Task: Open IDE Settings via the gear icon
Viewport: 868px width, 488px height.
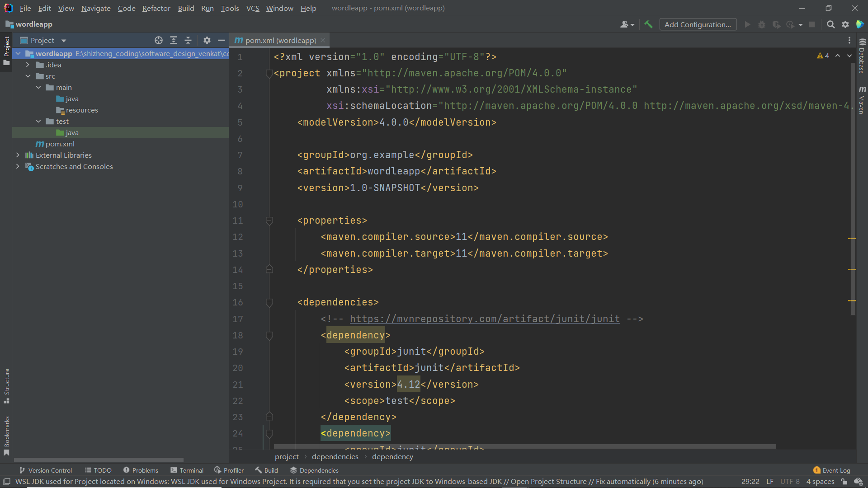Action: tap(845, 24)
